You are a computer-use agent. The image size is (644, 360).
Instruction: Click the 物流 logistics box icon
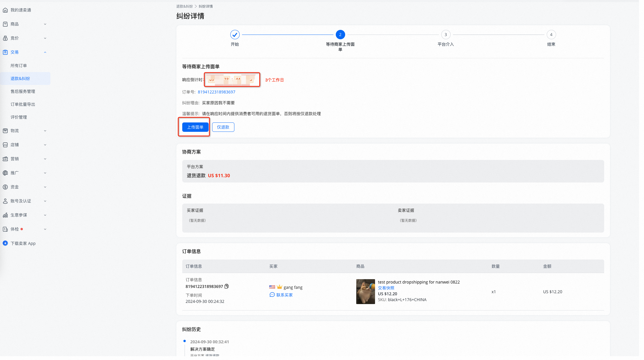pyautogui.click(x=5, y=131)
